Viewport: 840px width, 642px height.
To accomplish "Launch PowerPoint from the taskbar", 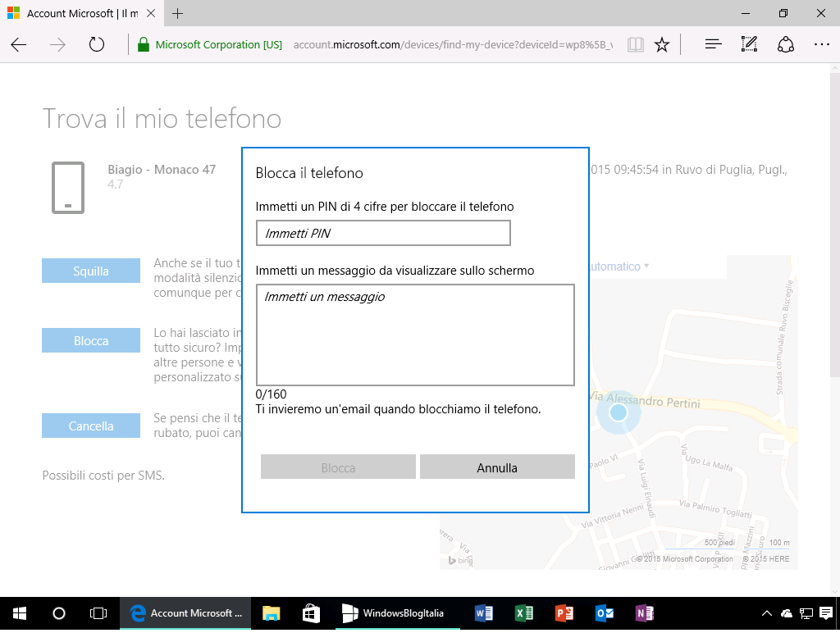I will 564,613.
